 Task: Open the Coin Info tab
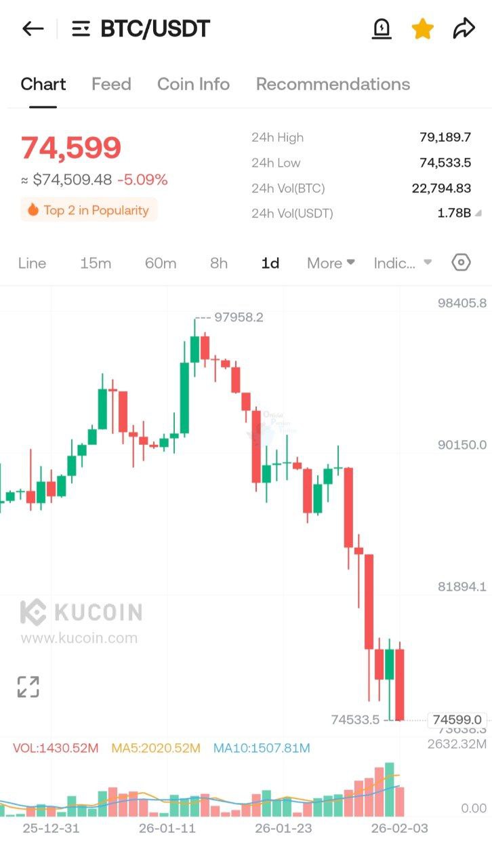coord(193,84)
